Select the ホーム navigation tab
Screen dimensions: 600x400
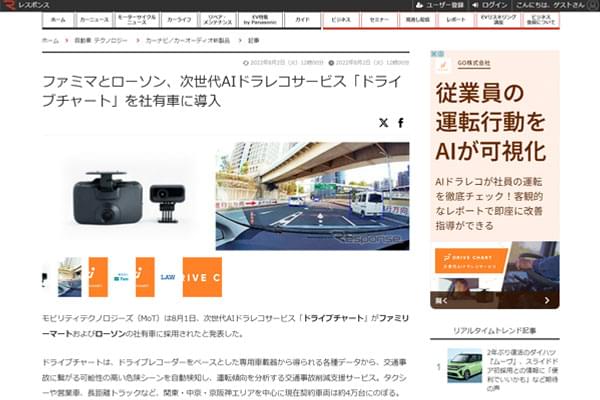tap(58, 20)
